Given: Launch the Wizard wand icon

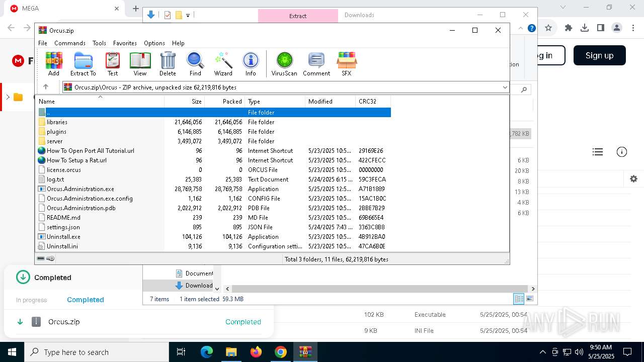Looking at the screenshot, I should (x=223, y=64).
